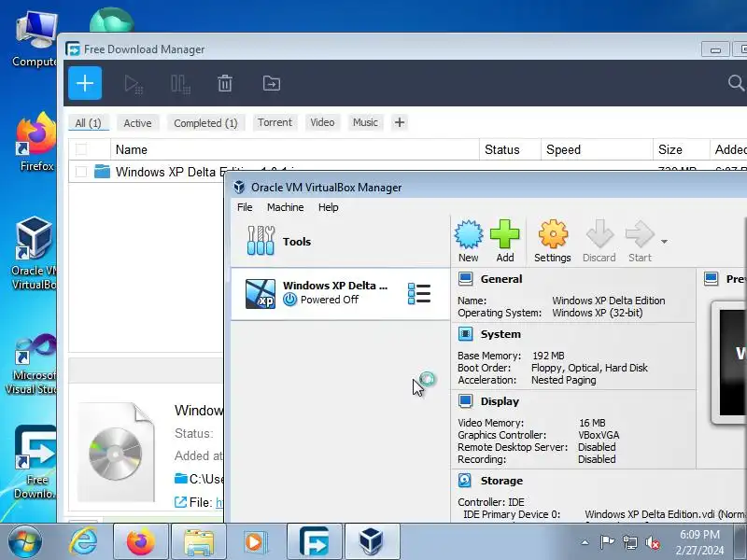Create a New virtual machine in VirtualBox

(469, 241)
